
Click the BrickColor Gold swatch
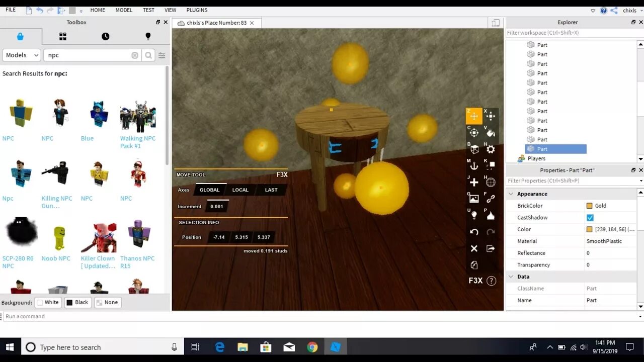point(590,206)
